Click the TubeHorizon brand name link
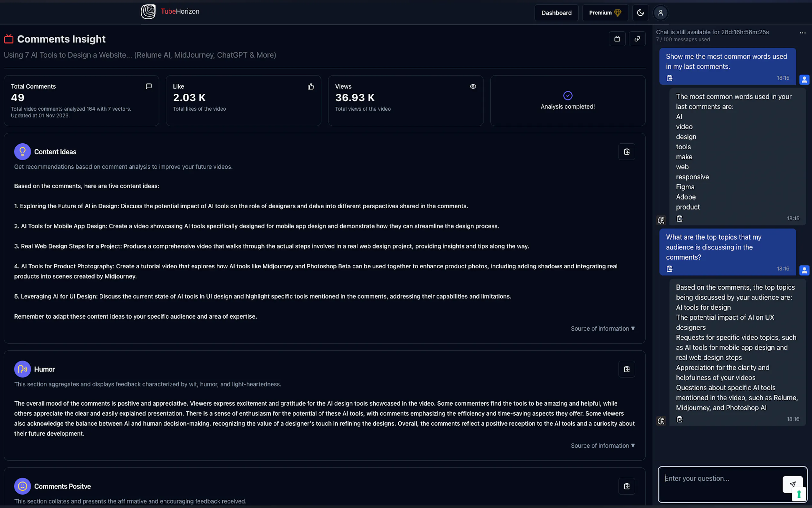Screen dimensions: 812x508 point(180,12)
